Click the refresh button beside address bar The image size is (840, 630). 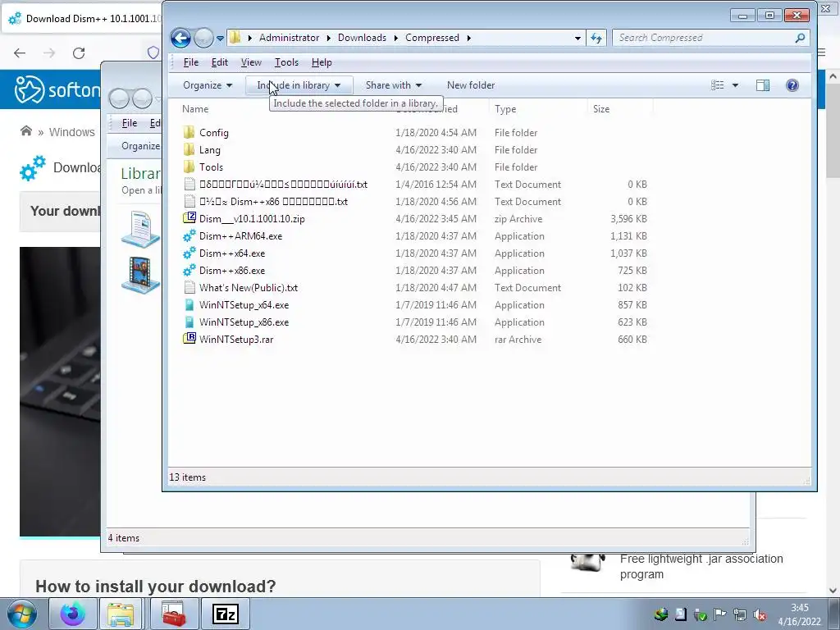[x=596, y=38]
